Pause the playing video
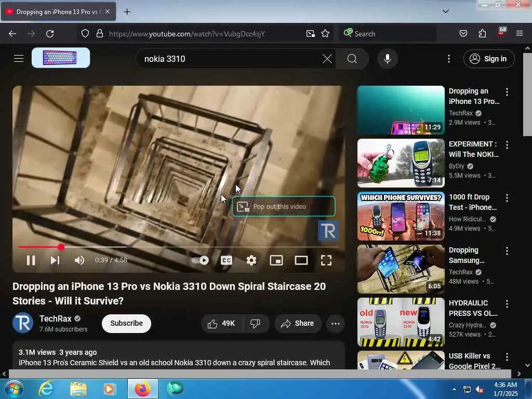This screenshot has width=532, height=399. pyautogui.click(x=31, y=260)
